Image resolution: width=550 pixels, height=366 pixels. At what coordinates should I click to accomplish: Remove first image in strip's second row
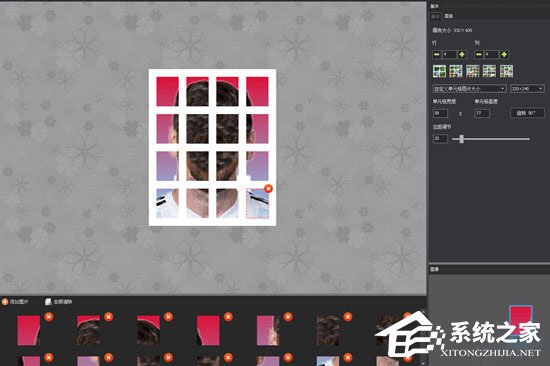point(49,358)
